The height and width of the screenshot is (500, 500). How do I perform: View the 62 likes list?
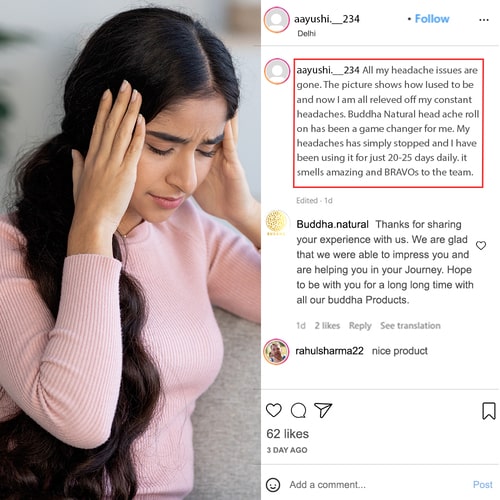click(287, 434)
